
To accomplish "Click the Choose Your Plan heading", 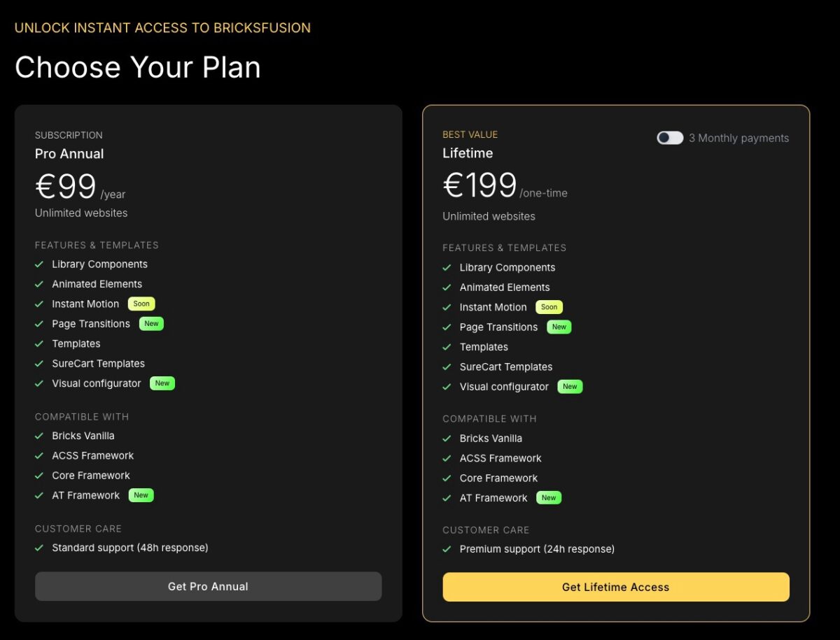I will [x=138, y=67].
